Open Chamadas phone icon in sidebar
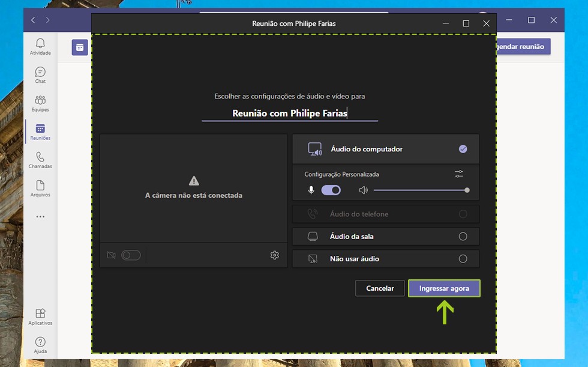The height and width of the screenshot is (367, 588). [x=40, y=160]
